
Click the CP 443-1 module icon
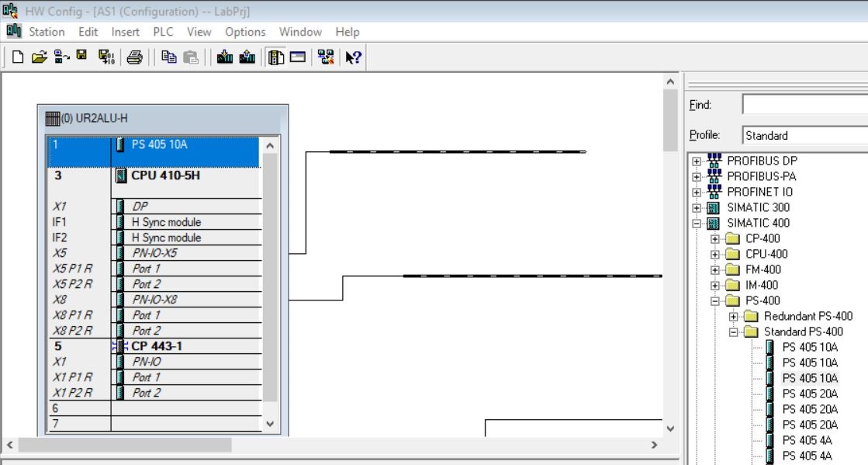[119, 346]
